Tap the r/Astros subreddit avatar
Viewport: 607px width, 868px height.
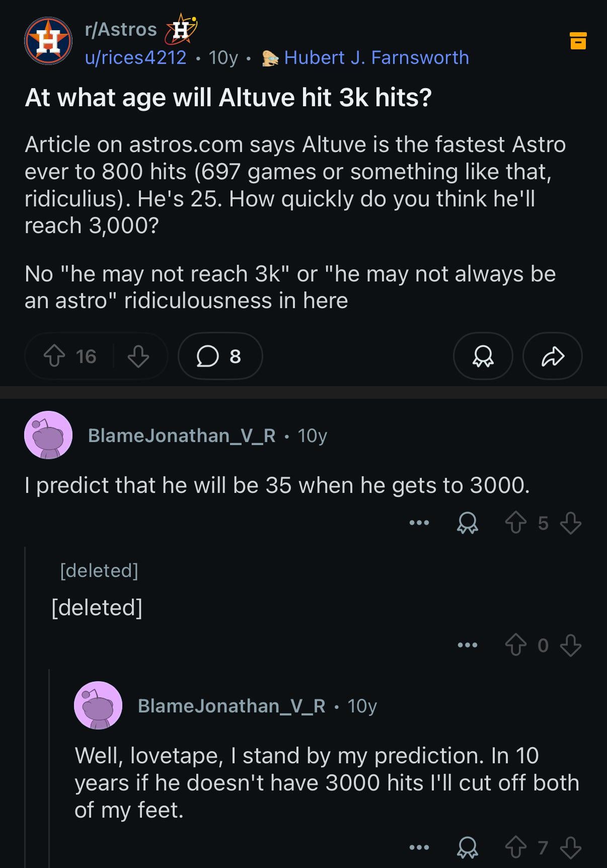point(48,41)
